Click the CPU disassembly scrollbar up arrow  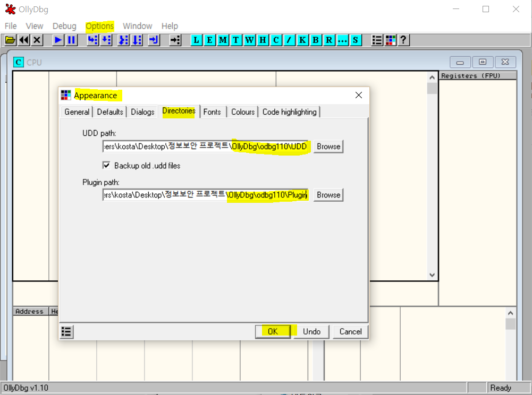432,78
